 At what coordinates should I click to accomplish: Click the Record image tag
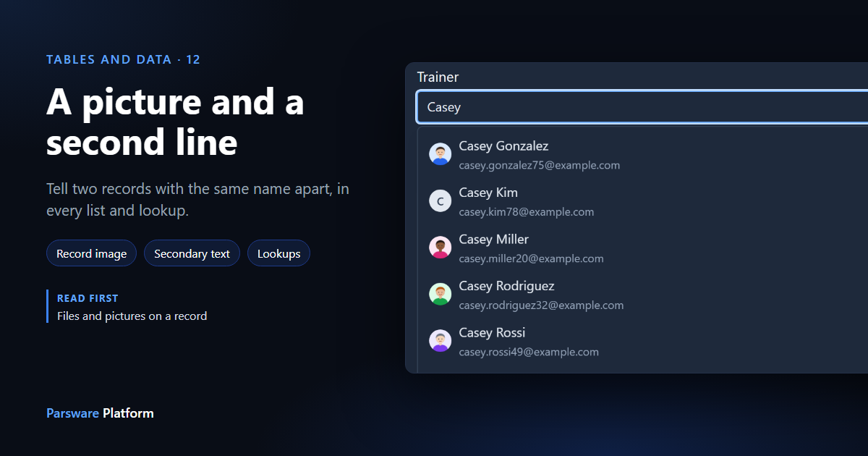coord(91,253)
